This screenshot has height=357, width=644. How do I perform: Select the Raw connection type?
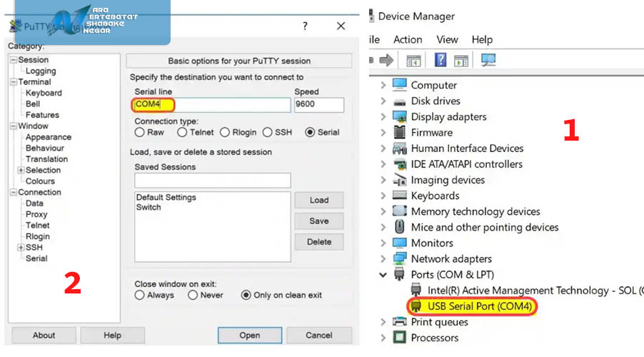139,132
